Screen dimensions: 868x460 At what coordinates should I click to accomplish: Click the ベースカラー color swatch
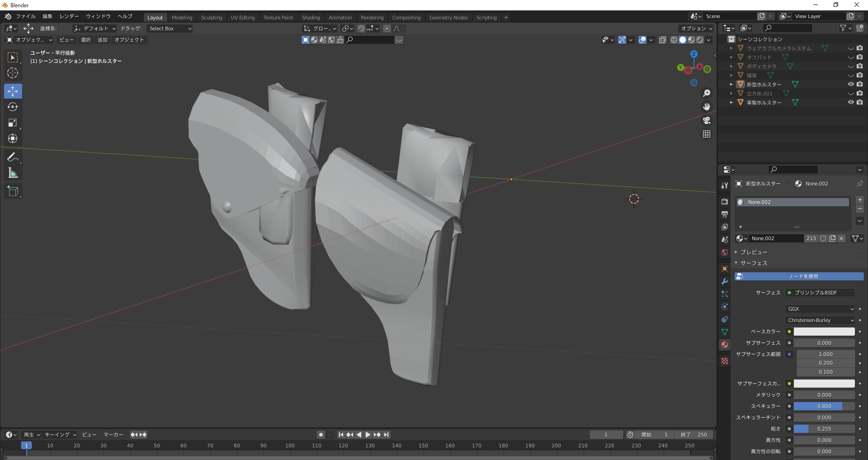(824, 332)
